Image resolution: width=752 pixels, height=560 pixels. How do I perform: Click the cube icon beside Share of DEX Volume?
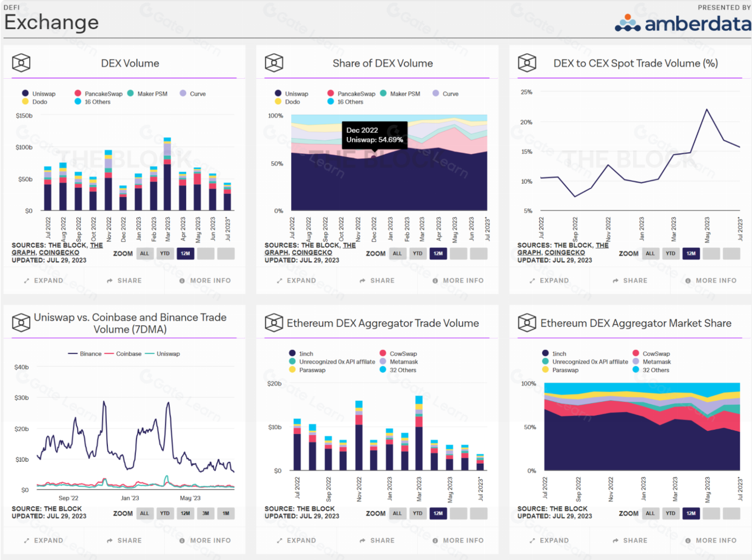274,62
